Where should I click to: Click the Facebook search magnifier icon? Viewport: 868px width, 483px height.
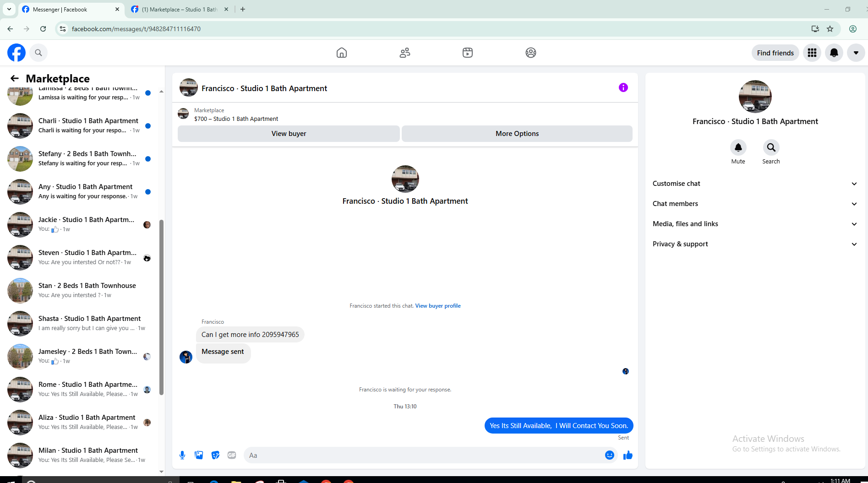[38, 53]
